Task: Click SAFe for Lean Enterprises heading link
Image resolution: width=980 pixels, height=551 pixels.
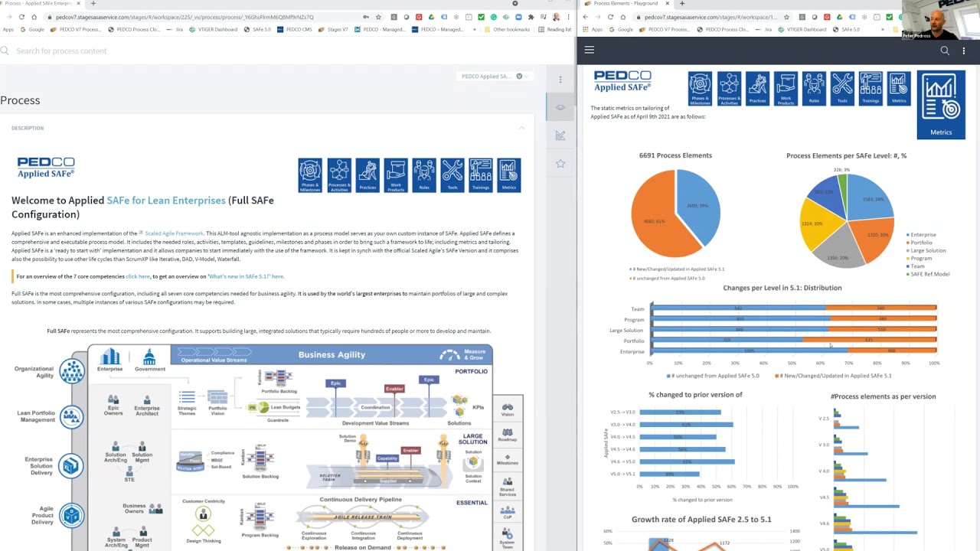Action: 166,201
